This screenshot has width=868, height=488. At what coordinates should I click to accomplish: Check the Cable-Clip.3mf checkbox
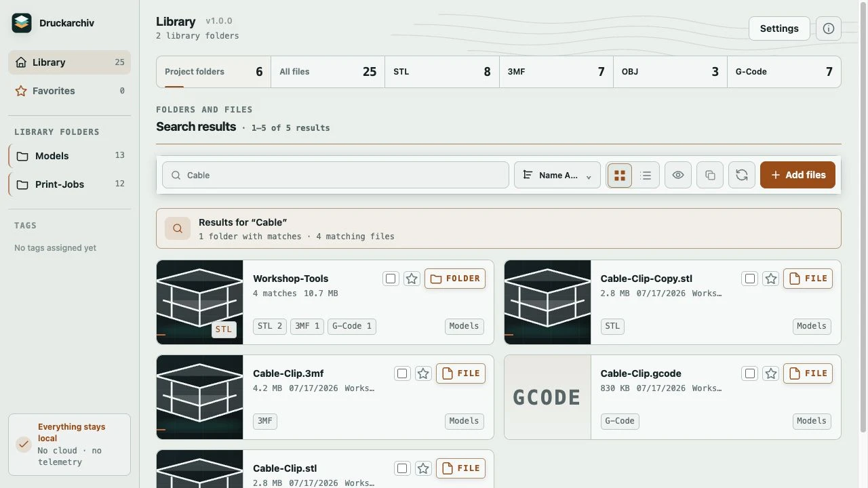[x=402, y=373]
